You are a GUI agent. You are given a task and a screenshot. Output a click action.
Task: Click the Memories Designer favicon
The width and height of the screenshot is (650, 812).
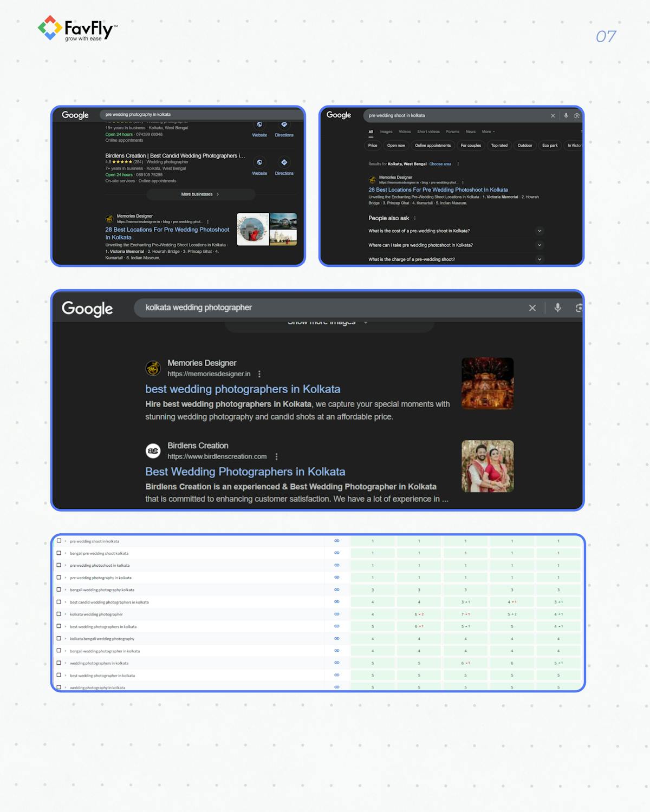(x=153, y=368)
